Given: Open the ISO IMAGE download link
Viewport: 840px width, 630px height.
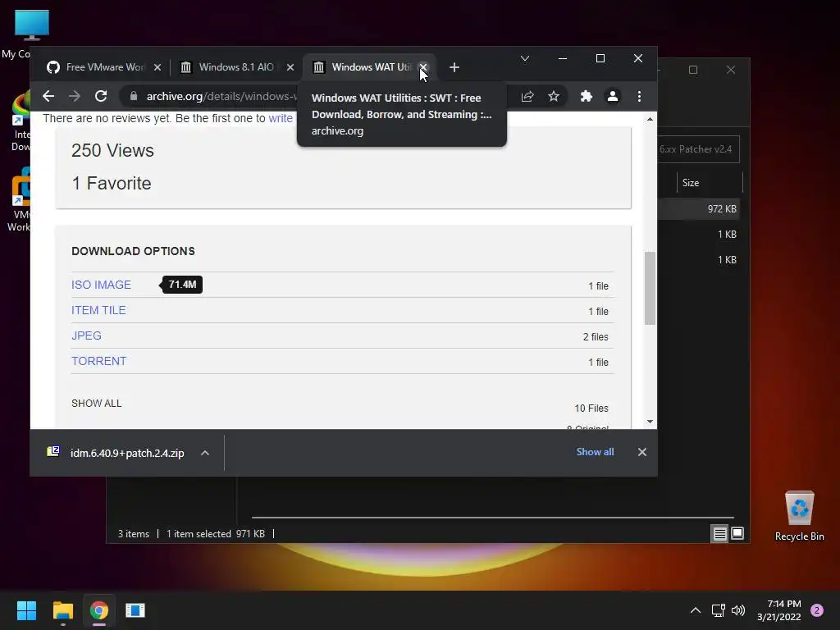Looking at the screenshot, I should 101,285.
